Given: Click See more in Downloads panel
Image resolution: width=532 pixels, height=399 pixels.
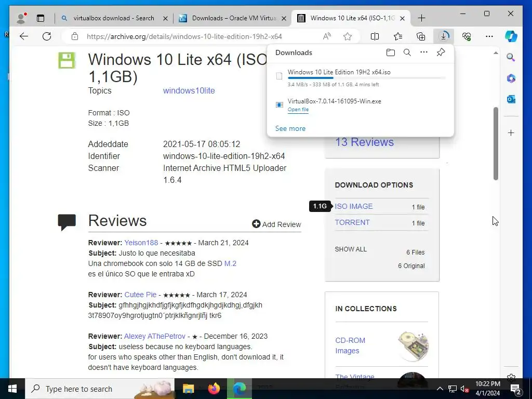Looking at the screenshot, I should [290, 129].
